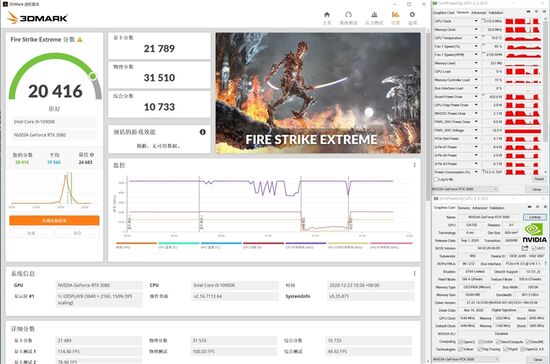Open the 3DMark Home icon

pos(327,15)
